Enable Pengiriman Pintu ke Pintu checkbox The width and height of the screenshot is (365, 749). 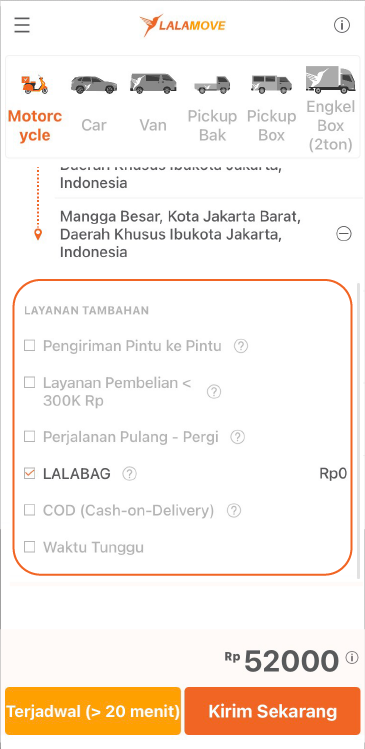click(x=30, y=345)
